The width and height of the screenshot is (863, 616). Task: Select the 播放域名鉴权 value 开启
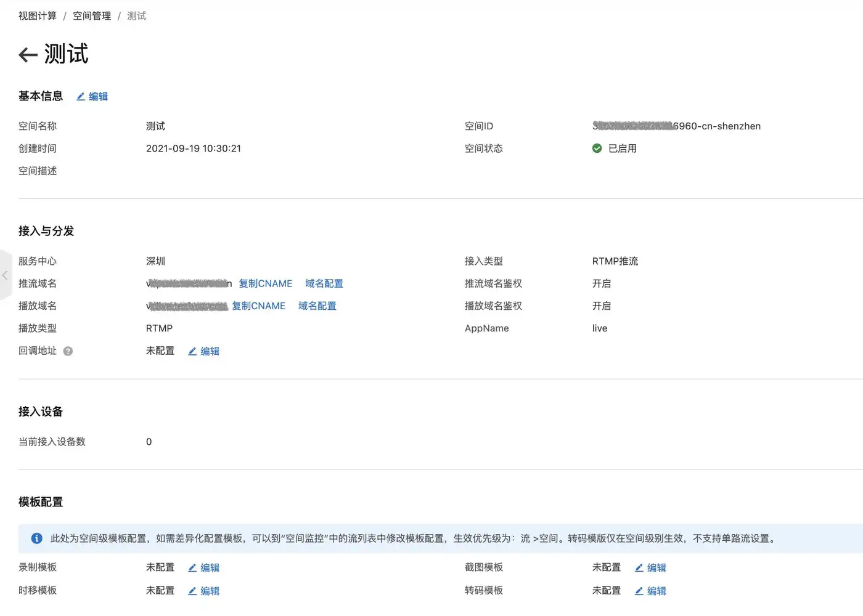click(602, 306)
